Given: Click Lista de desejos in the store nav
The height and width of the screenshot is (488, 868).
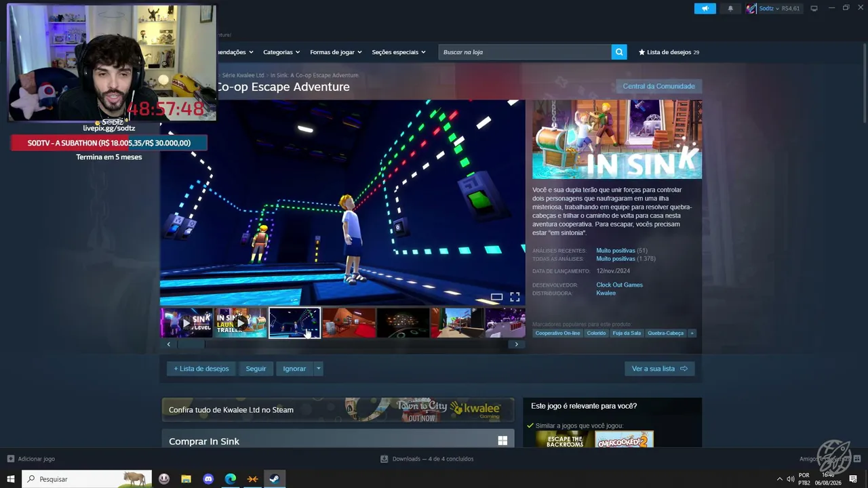Looking at the screenshot, I should 669,52.
